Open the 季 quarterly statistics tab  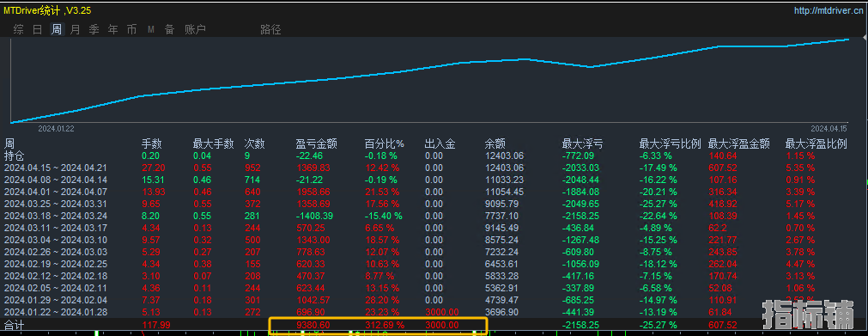click(x=94, y=30)
